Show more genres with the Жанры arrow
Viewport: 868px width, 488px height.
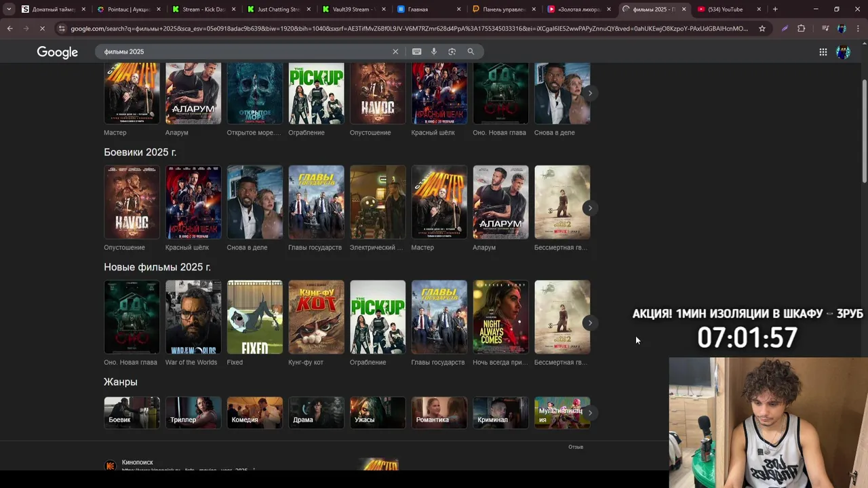pos(590,412)
